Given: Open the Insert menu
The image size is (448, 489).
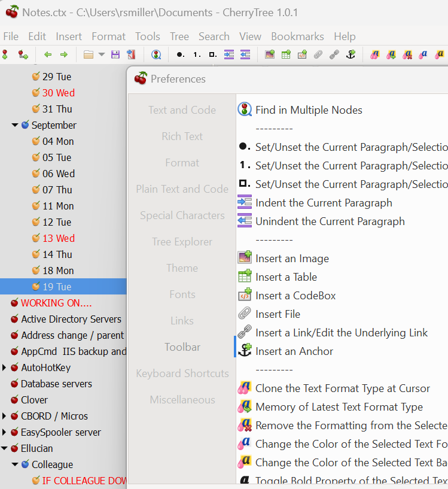Looking at the screenshot, I should [69, 37].
